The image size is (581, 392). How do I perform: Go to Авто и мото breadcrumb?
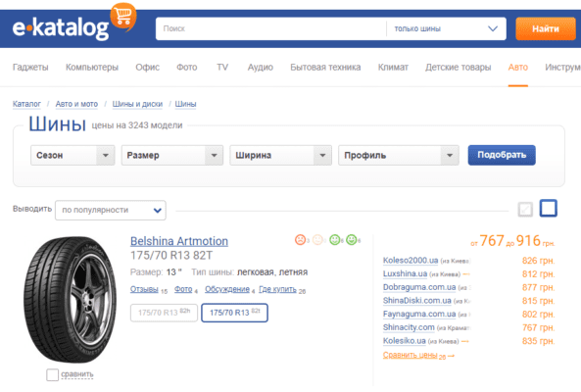coord(76,104)
